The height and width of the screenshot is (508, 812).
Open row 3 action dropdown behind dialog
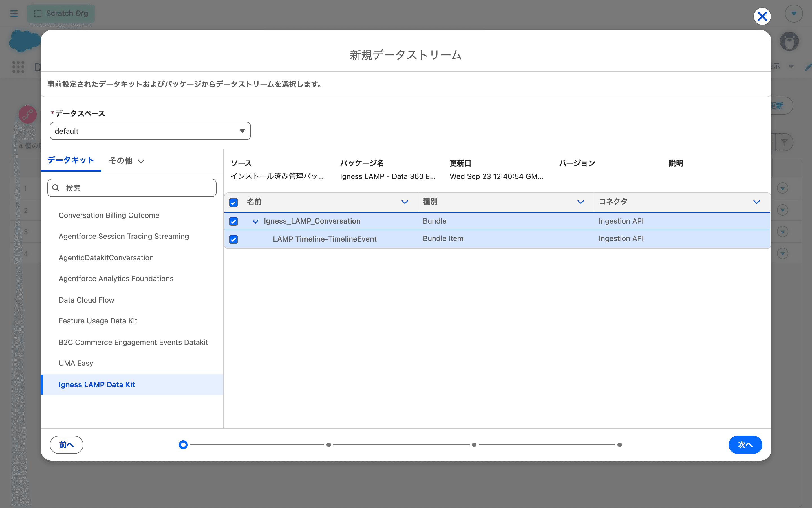[x=782, y=231]
